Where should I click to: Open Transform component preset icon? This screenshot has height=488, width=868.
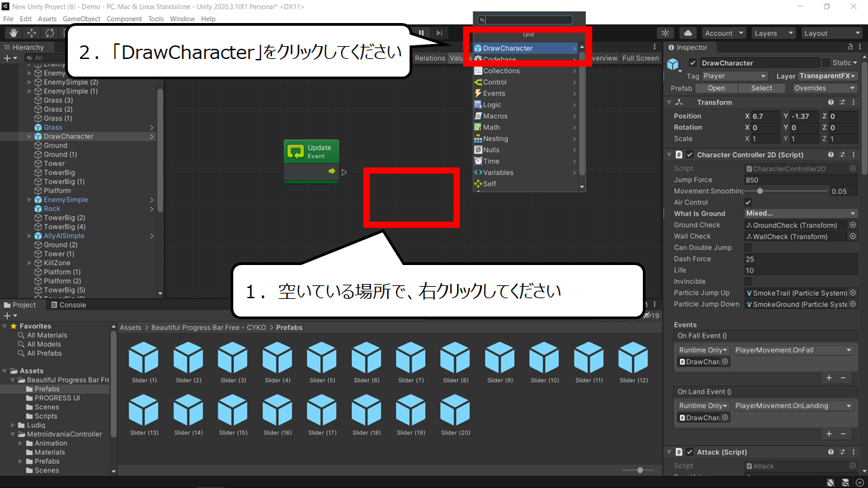click(x=842, y=102)
